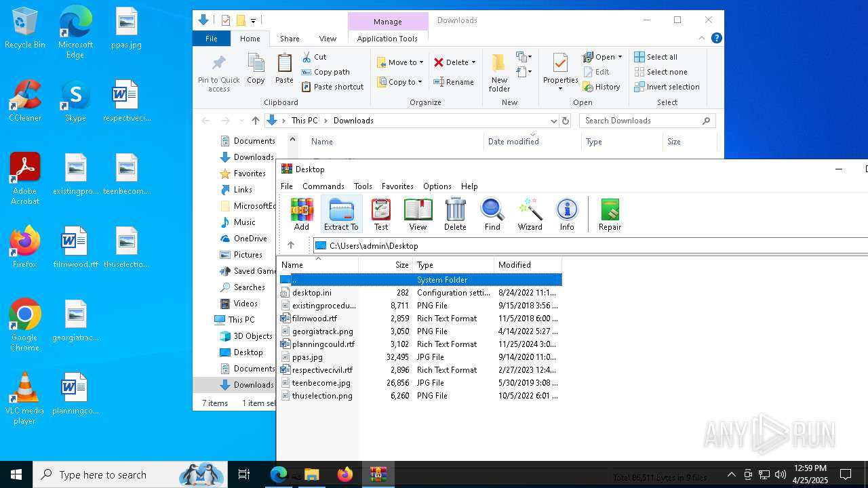Click the Search Downloads field
The image size is (868, 488).
click(x=648, y=121)
